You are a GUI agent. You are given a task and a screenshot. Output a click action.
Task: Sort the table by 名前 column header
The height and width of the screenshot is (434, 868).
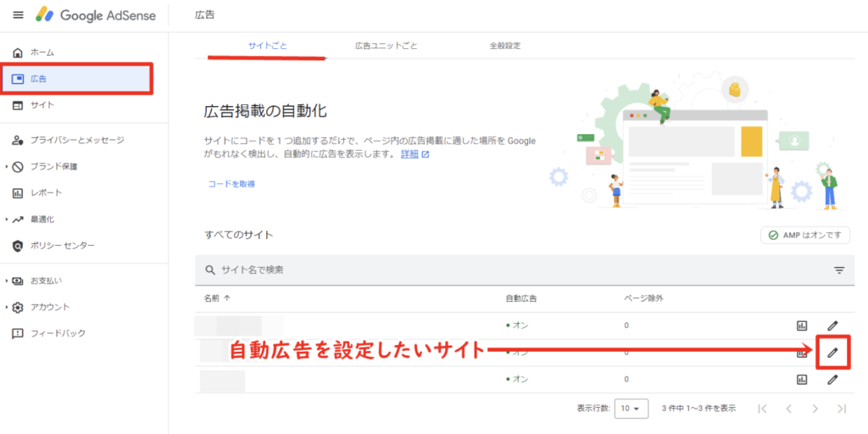click(x=217, y=298)
